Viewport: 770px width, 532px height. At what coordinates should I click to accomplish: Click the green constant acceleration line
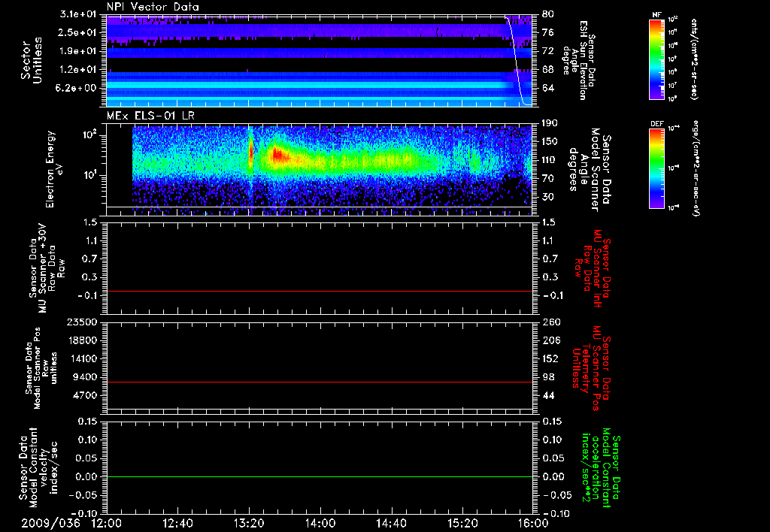click(320, 476)
